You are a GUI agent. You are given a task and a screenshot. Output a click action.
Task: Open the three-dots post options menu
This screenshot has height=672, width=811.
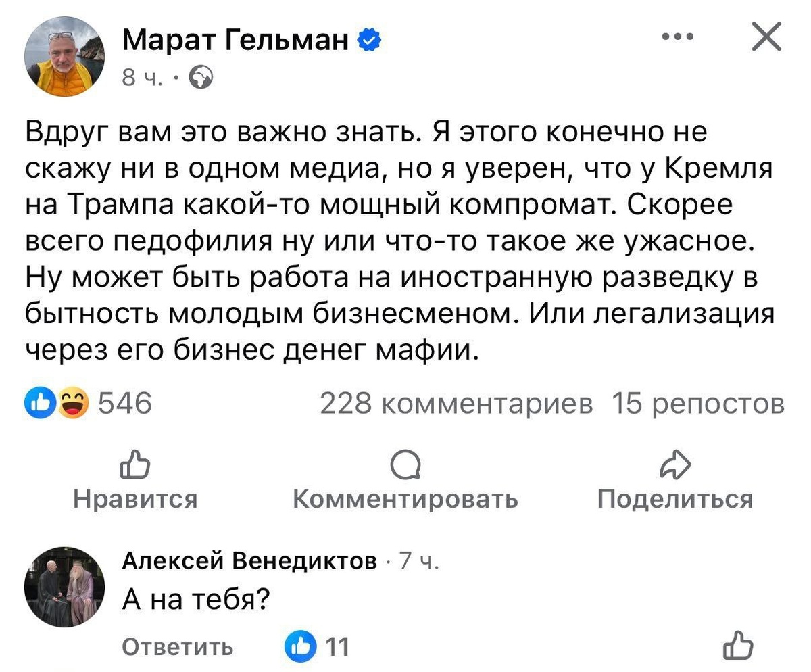coord(677,37)
